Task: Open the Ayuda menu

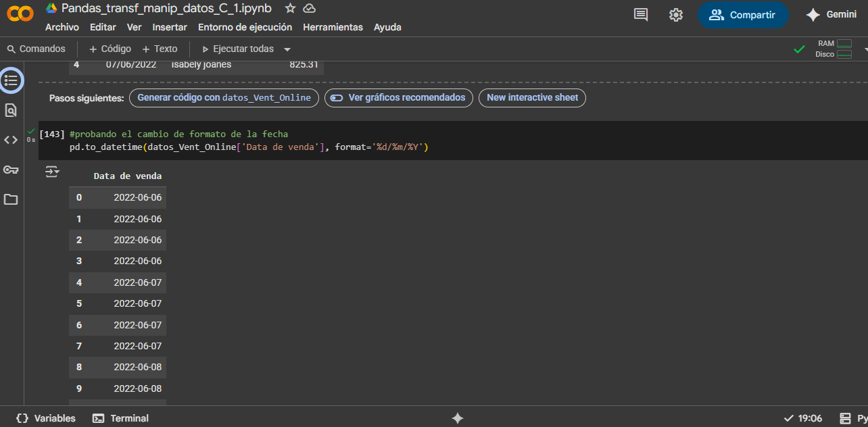Action: [387, 27]
